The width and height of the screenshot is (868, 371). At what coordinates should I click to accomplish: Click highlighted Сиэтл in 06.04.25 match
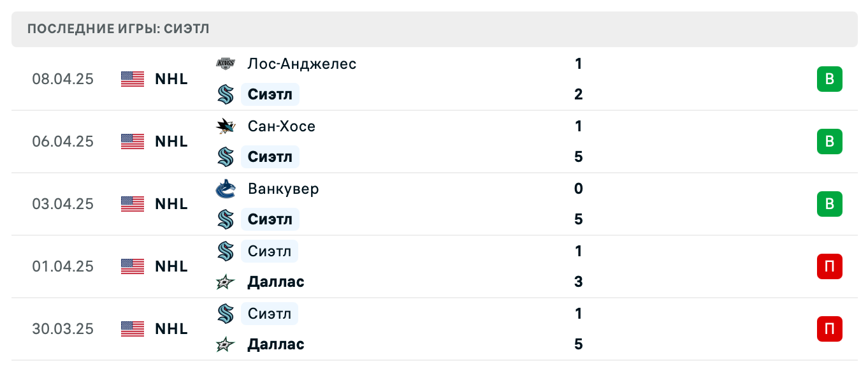[270, 157]
